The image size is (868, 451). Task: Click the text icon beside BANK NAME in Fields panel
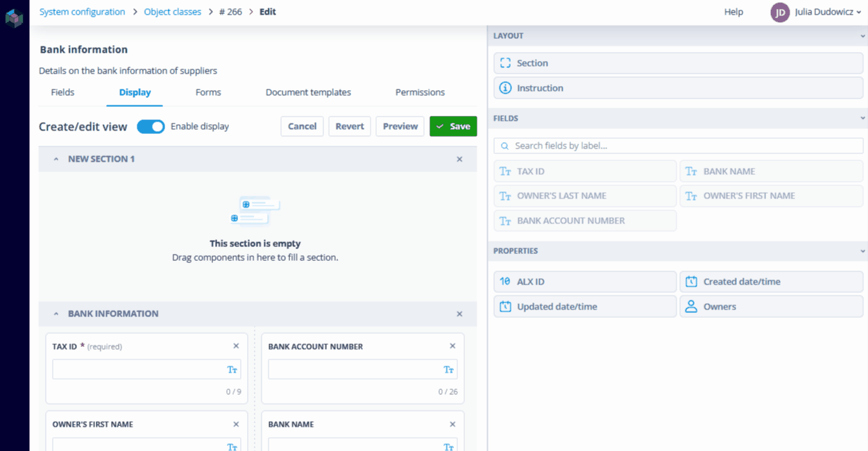click(x=691, y=171)
